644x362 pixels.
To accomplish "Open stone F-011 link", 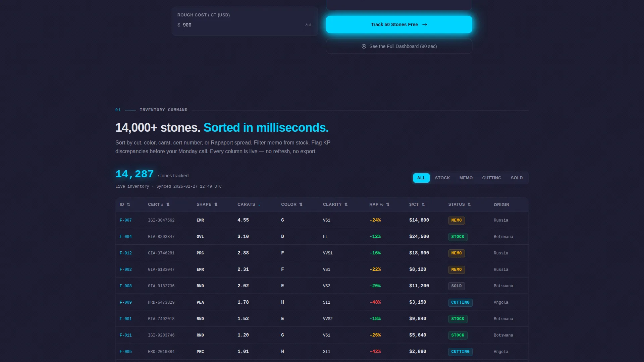I will 126,335.
